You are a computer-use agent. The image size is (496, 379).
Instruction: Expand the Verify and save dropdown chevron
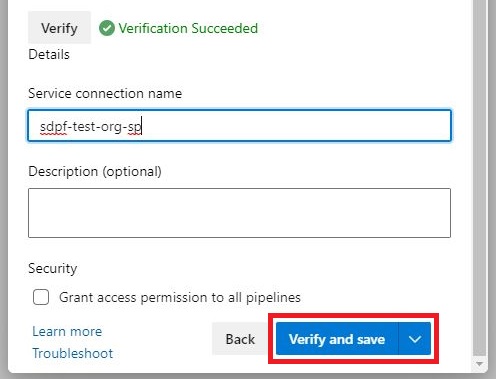[x=414, y=339]
